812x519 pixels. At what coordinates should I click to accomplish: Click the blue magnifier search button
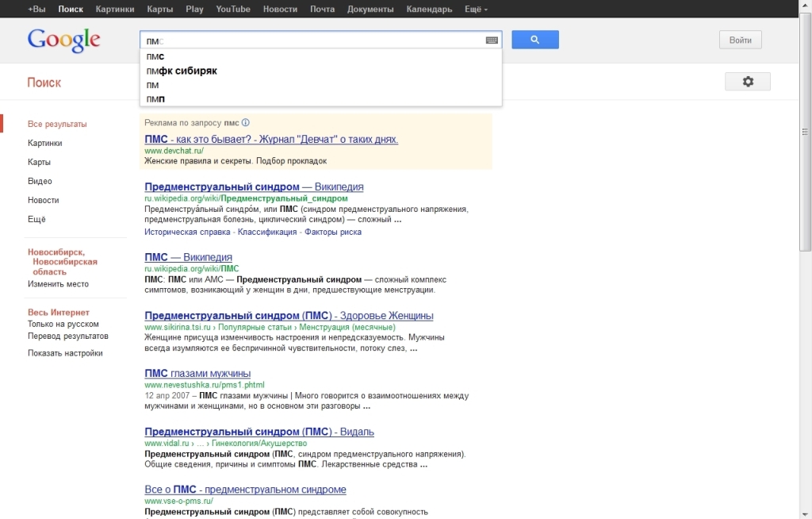[x=535, y=40]
